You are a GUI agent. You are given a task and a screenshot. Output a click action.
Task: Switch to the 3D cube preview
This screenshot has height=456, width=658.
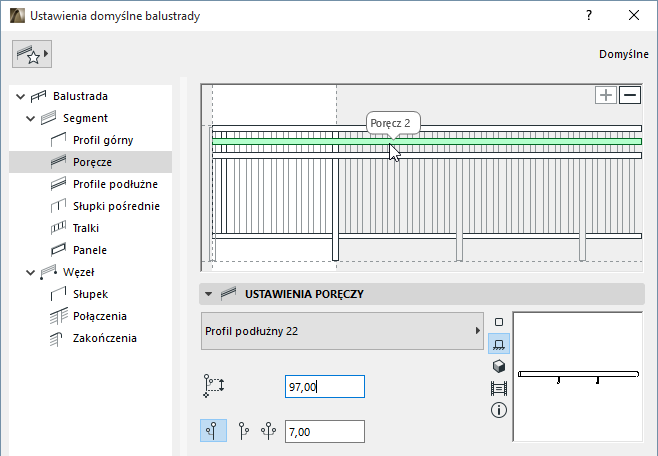499,366
